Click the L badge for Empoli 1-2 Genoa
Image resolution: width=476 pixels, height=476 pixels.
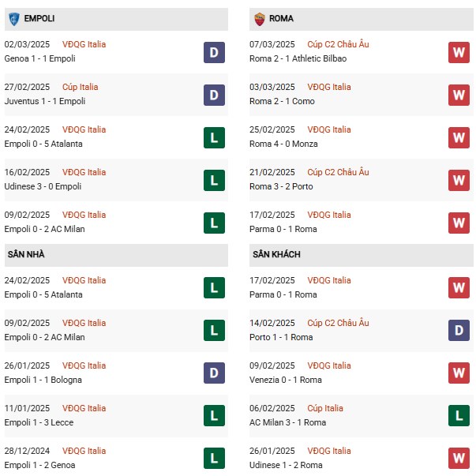pyautogui.click(x=214, y=459)
